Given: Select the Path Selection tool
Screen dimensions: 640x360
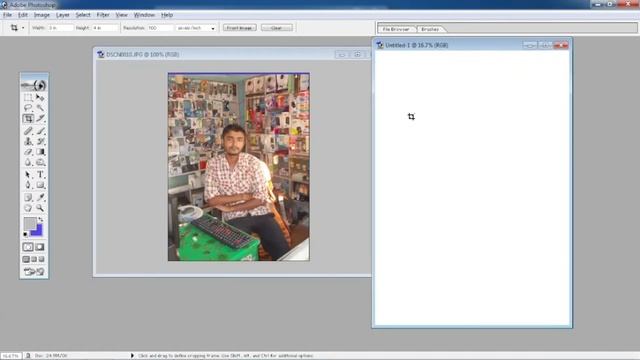Looking at the screenshot, I should click(28, 175).
